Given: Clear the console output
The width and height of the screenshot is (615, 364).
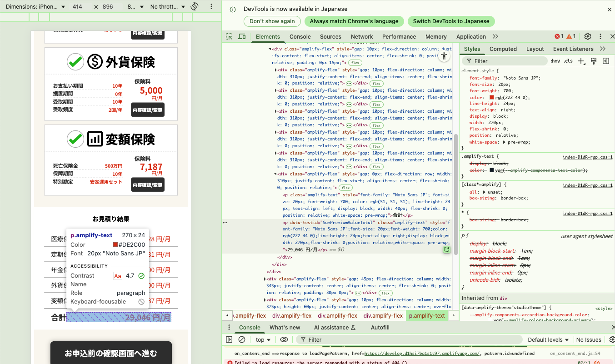Looking at the screenshot, I should [x=242, y=339].
